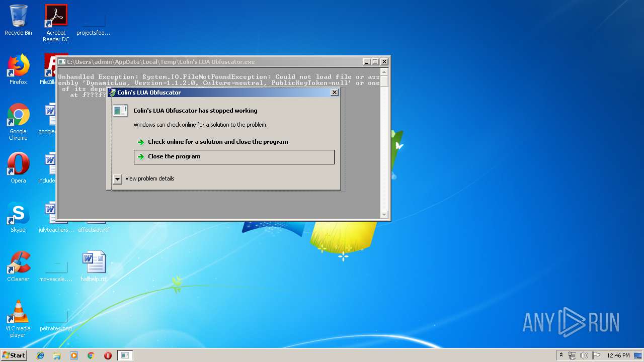Close the Colin's LUA Obfuscator error dialog
Viewport: 644px width, 362px height.
pos(334,93)
